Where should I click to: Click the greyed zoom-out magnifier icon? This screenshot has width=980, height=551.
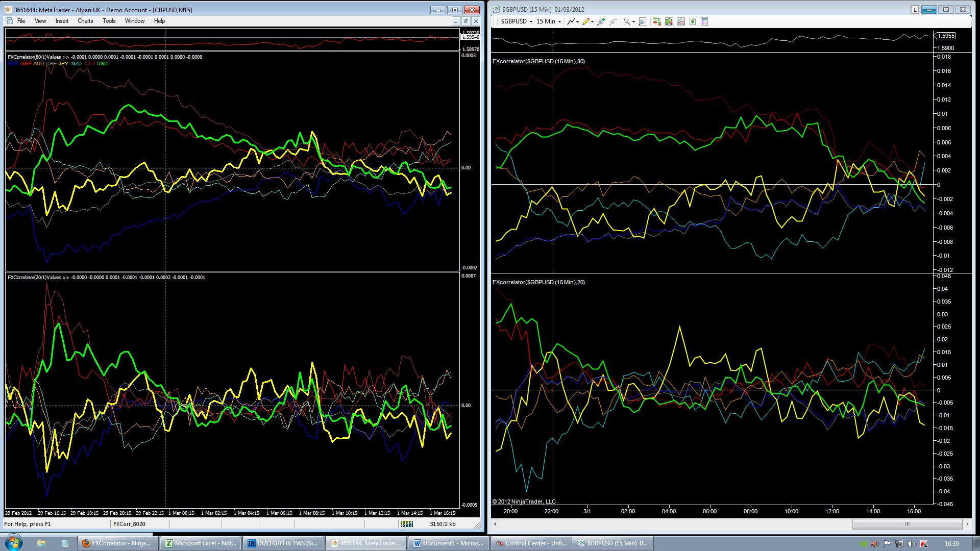click(x=613, y=21)
